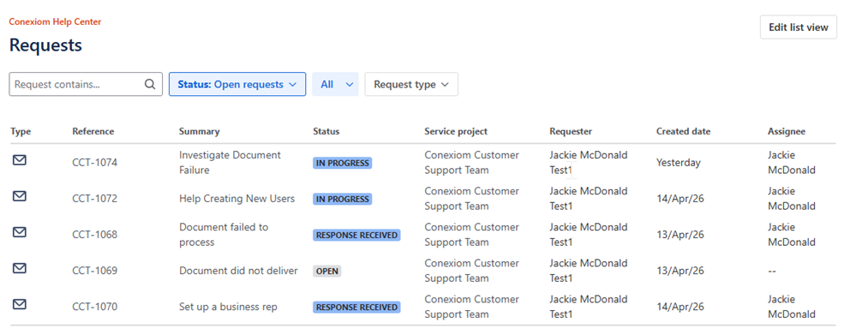The height and width of the screenshot is (335, 868).
Task: Open Help Creating New Users summary
Action: pos(237,199)
